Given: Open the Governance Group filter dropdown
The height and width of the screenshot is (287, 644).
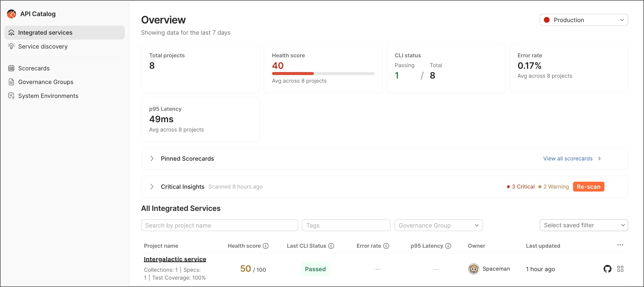Looking at the screenshot, I should (439, 225).
